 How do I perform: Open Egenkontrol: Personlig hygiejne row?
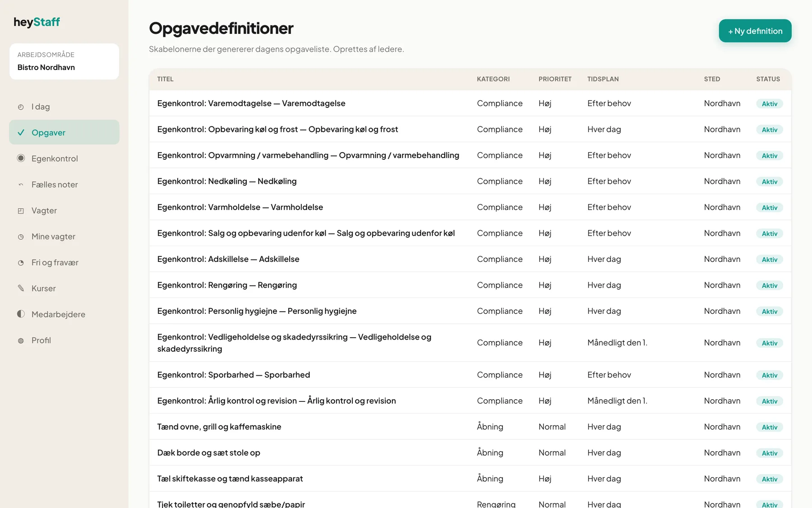click(x=470, y=311)
